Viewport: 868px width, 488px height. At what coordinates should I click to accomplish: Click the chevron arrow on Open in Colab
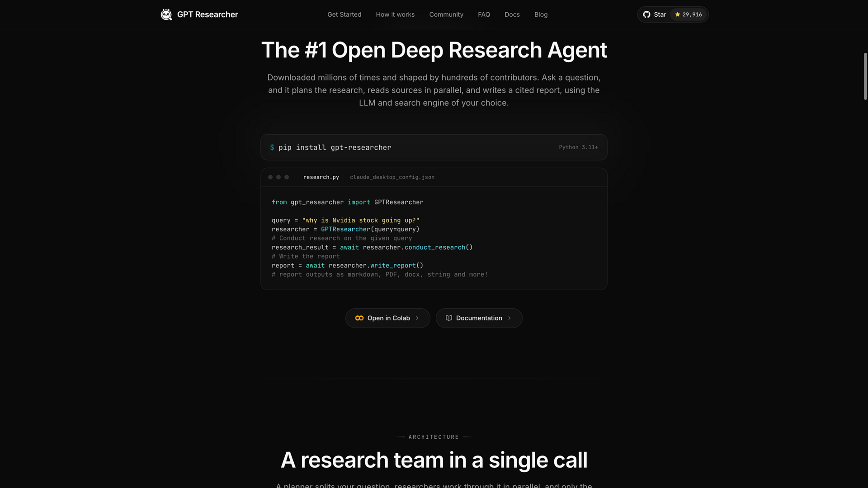click(x=417, y=318)
